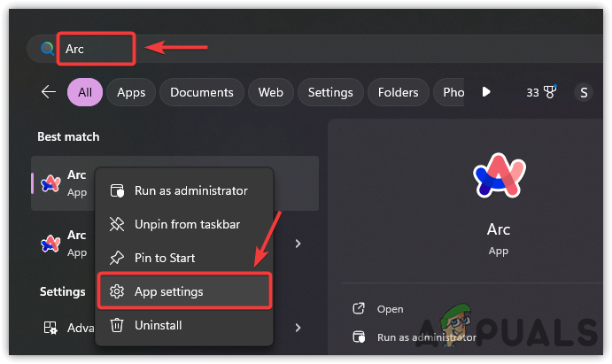The width and height of the screenshot is (612, 364).
Task: Open the S user account avatar
Action: tap(584, 92)
